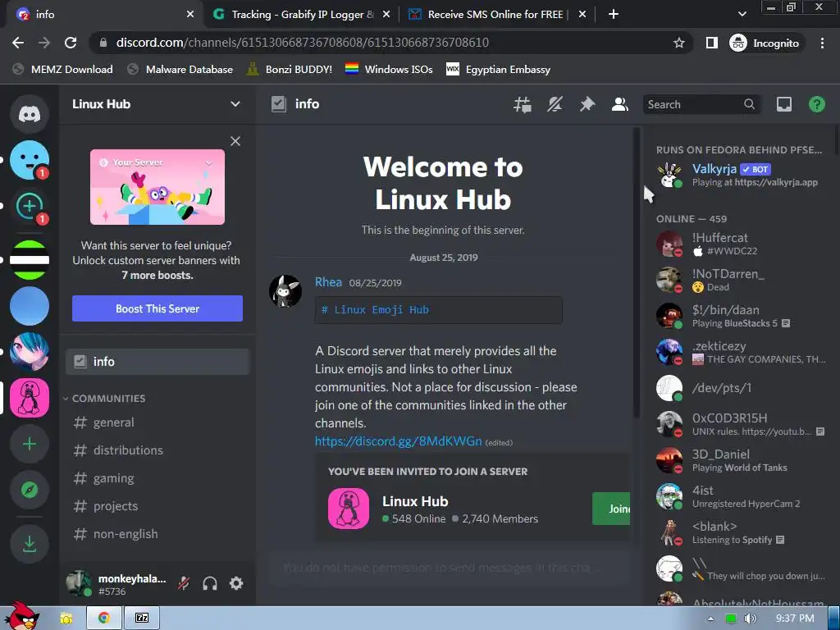Viewport: 840px width, 630px height.
Task: Open Chrome three-dot menu
Action: coord(822,43)
